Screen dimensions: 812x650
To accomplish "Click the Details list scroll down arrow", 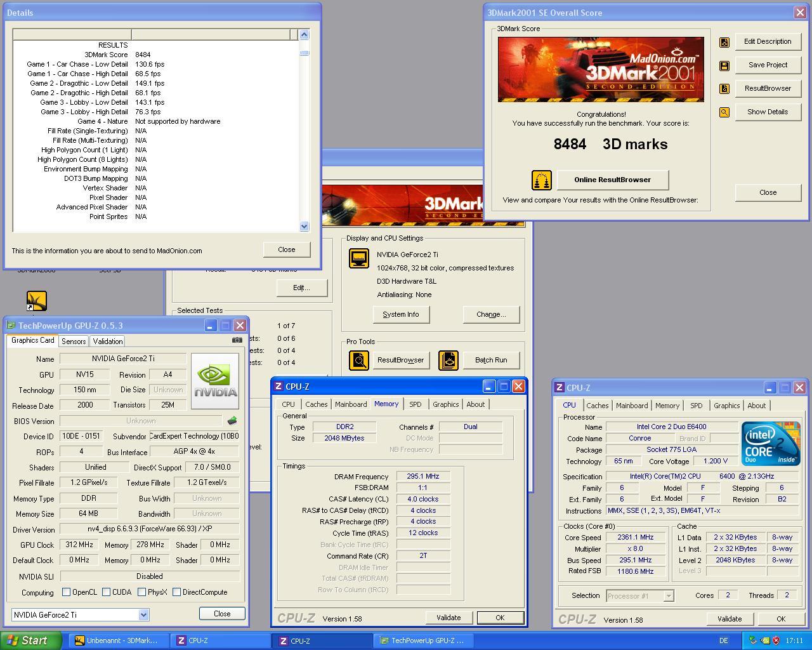I will coord(304,226).
